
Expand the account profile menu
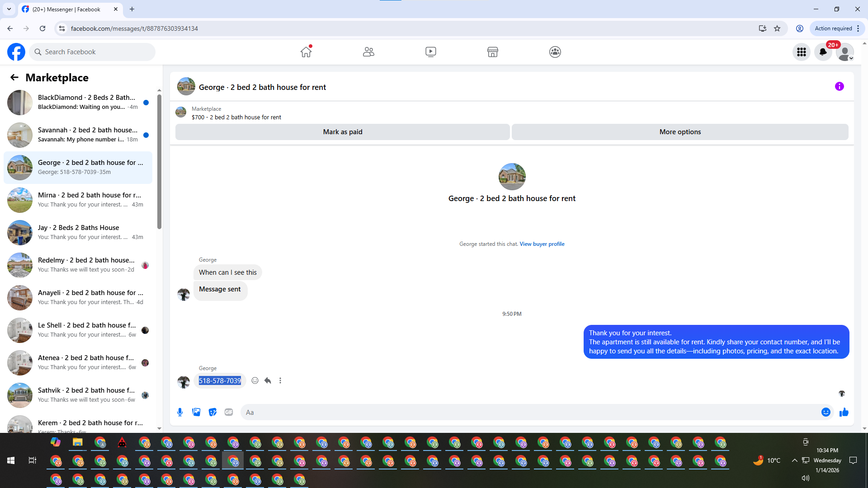(x=844, y=52)
